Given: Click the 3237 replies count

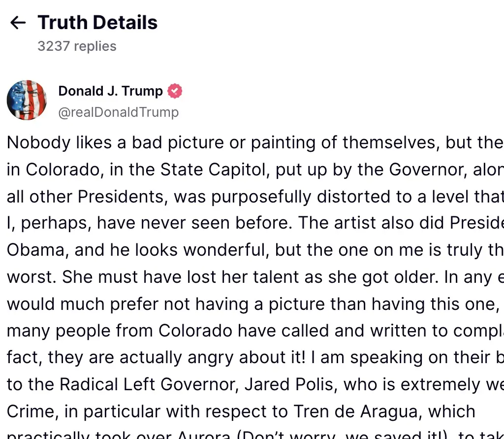Looking at the screenshot, I should 77,46.
